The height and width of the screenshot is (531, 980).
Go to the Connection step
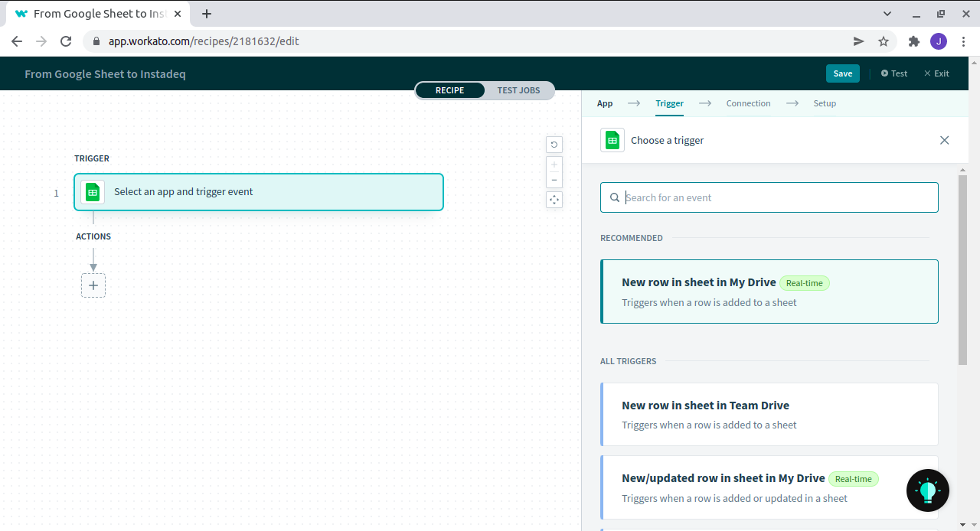click(x=748, y=103)
